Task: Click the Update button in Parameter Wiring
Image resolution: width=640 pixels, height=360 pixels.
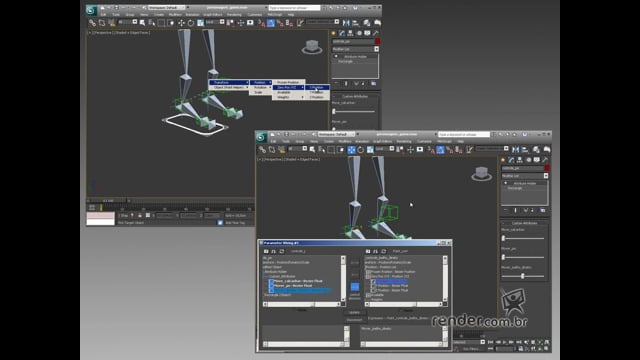Action: click(x=354, y=312)
